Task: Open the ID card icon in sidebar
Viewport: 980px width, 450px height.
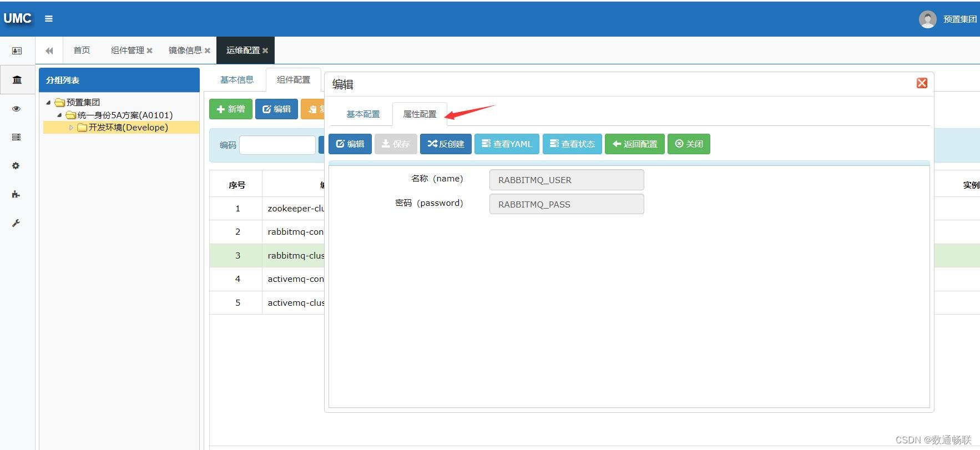Action: [x=17, y=51]
